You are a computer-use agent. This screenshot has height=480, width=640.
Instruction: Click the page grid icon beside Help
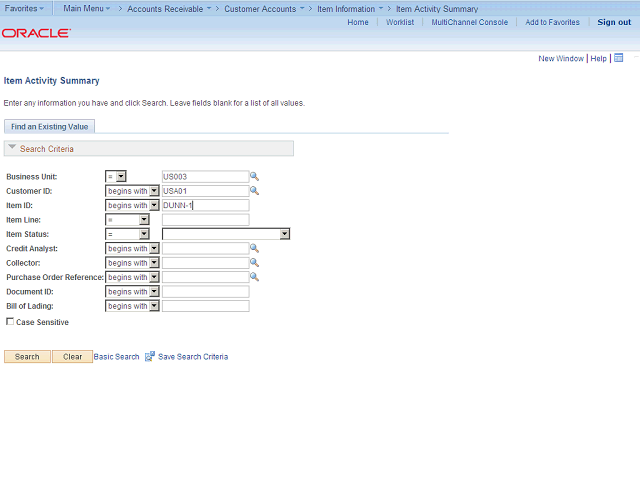click(x=619, y=58)
